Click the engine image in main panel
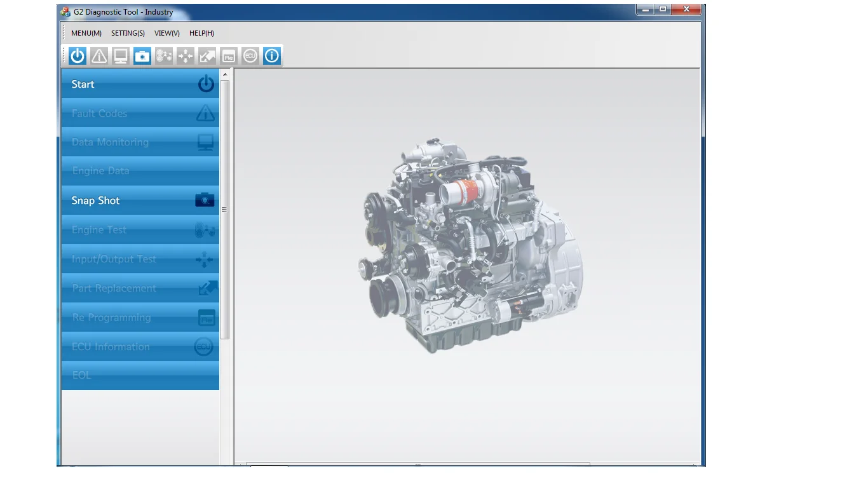The height and width of the screenshot is (488, 868). [x=470, y=245]
